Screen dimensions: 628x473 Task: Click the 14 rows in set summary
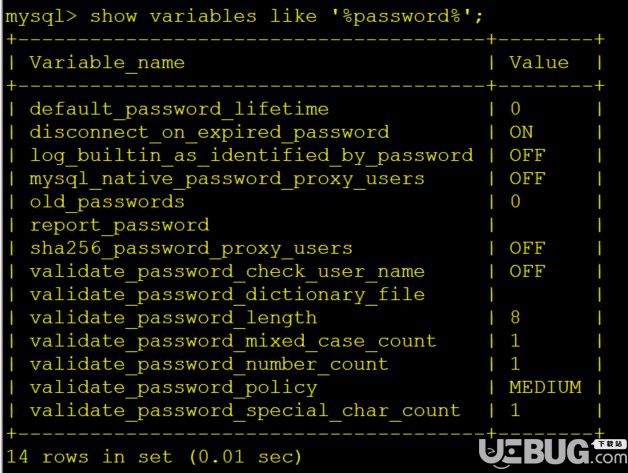coord(154,457)
